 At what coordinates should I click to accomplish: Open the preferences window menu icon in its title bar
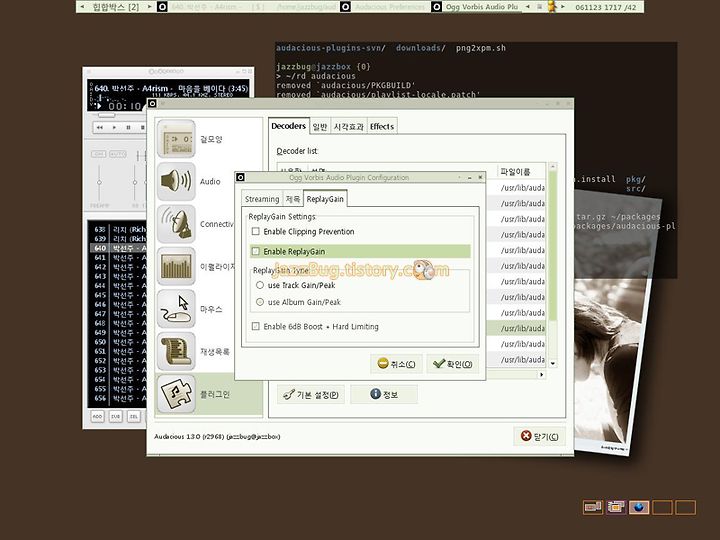(x=152, y=103)
